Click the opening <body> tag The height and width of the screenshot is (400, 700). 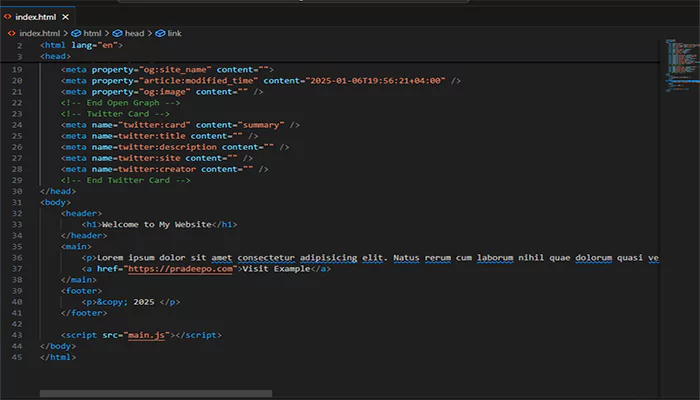(55, 202)
